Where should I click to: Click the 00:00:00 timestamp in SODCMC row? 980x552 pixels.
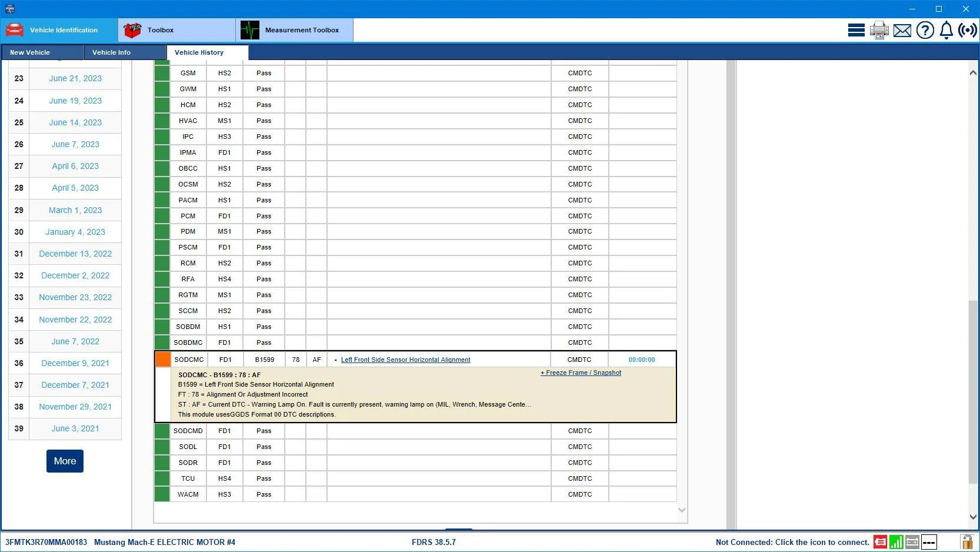641,360
